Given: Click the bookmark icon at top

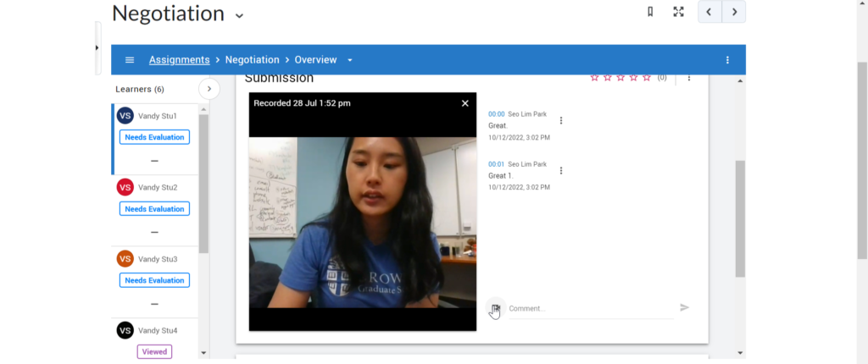Looking at the screenshot, I should [650, 12].
